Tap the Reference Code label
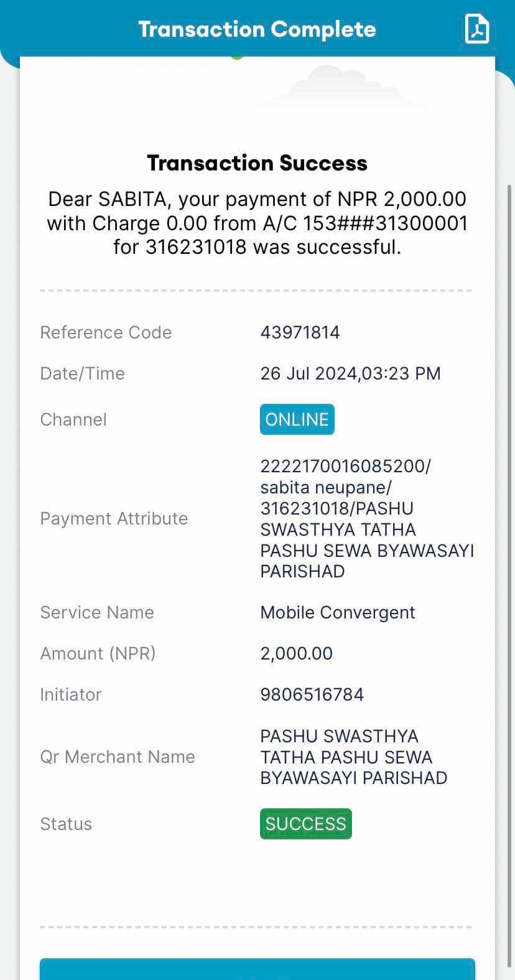515x980 pixels. pyautogui.click(x=106, y=332)
